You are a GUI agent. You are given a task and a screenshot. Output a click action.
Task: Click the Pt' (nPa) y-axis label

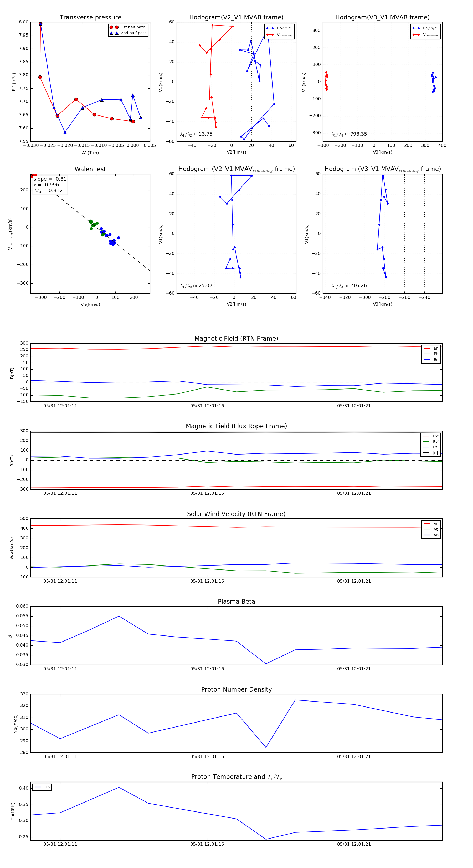coord(14,82)
